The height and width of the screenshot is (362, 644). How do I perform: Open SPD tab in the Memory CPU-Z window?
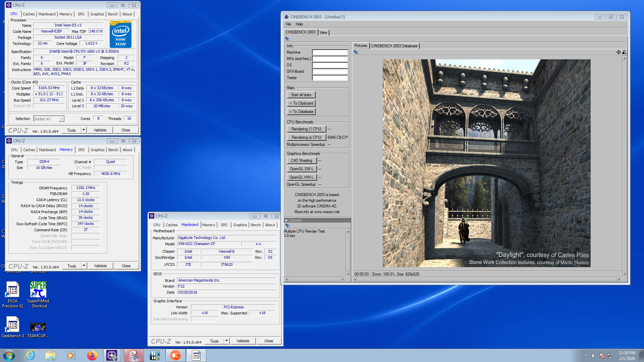pyautogui.click(x=82, y=150)
